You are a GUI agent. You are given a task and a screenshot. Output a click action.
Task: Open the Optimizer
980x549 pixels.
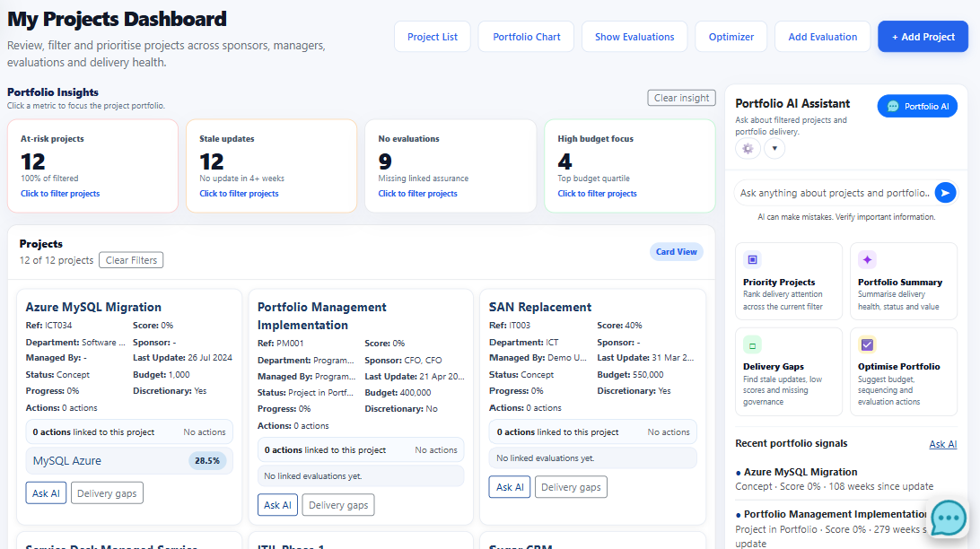pyautogui.click(x=731, y=37)
